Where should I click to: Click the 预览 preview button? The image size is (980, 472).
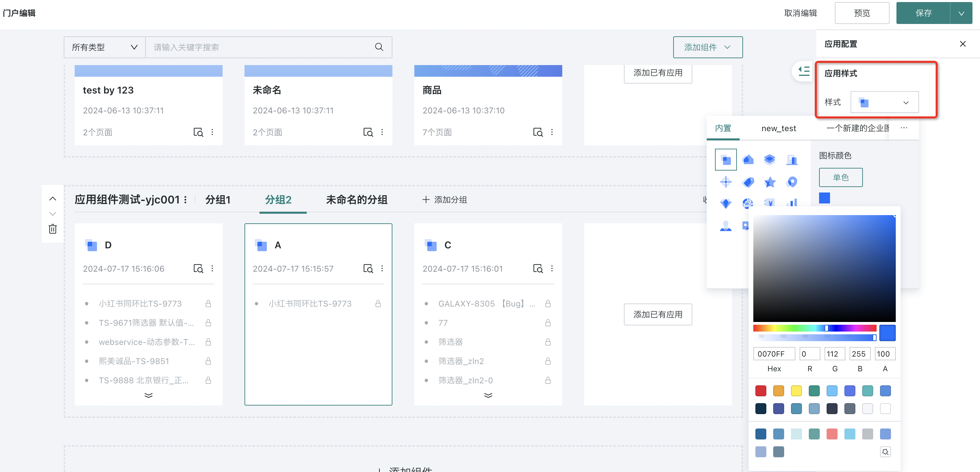tap(862, 13)
